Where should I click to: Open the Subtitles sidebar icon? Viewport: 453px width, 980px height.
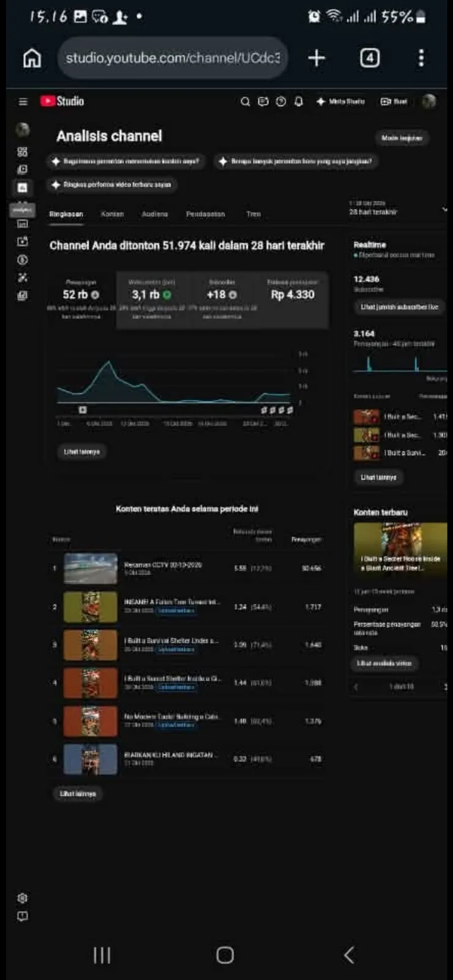click(x=23, y=224)
